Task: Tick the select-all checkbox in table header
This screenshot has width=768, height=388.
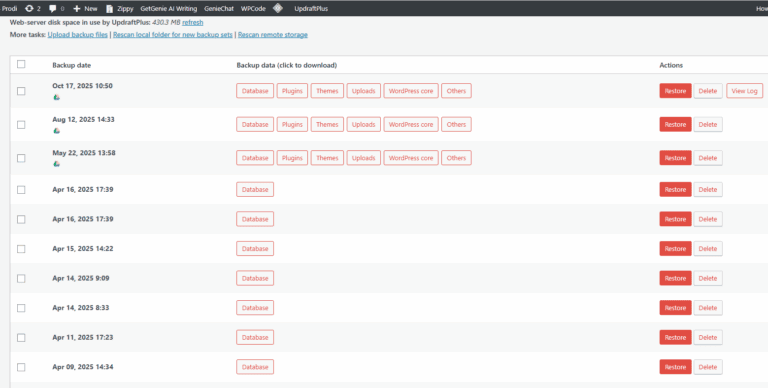Action: (x=21, y=64)
